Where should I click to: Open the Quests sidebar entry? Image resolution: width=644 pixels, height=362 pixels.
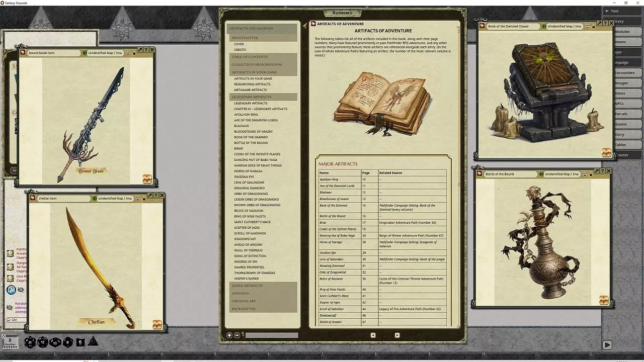(x=628, y=124)
